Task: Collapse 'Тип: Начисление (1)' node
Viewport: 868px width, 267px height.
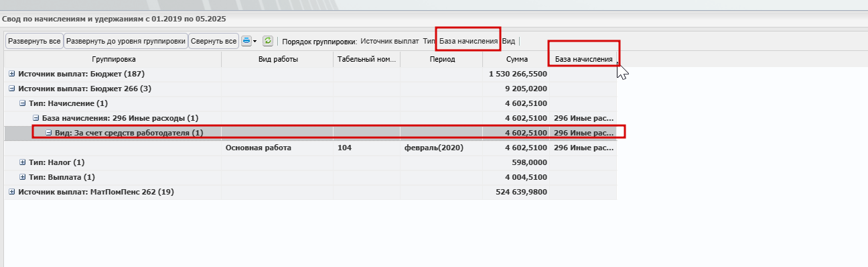Action: tap(23, 103)
